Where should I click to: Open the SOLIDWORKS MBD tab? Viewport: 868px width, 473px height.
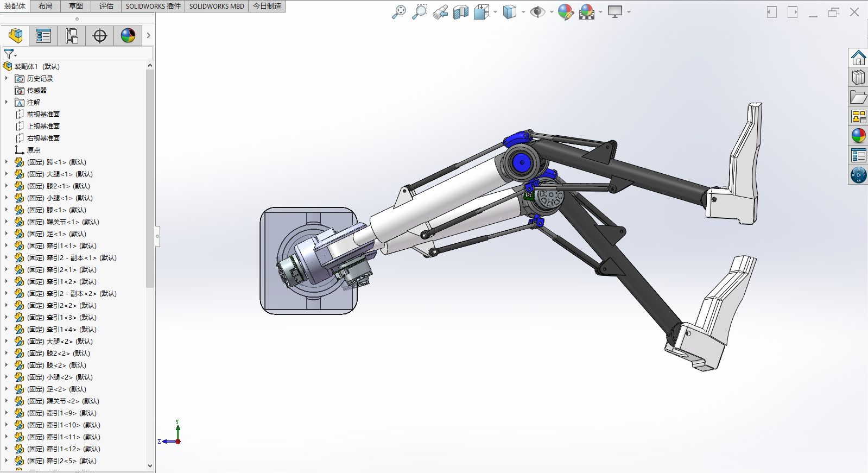tap(217, 6)
